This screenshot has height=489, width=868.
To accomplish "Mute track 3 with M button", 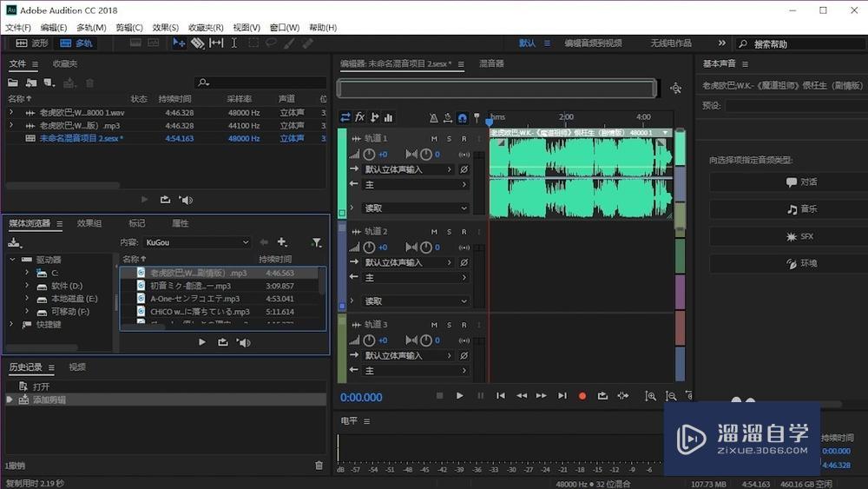I will point(434,325).
